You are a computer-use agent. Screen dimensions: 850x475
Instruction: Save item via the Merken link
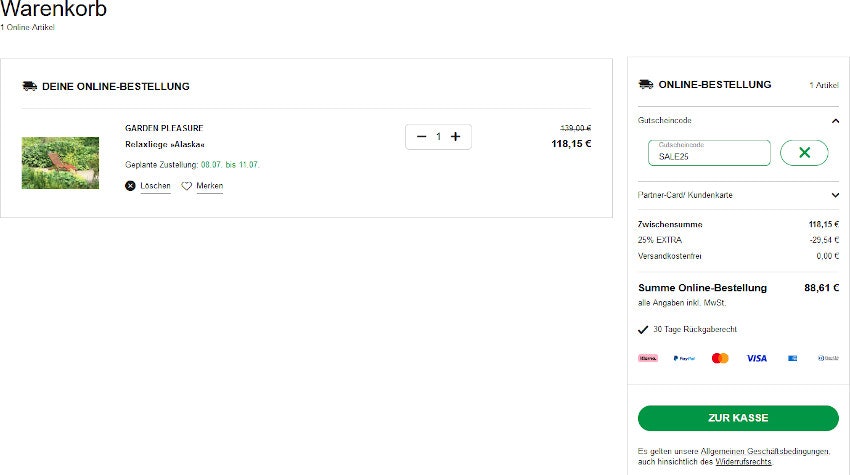209,186
